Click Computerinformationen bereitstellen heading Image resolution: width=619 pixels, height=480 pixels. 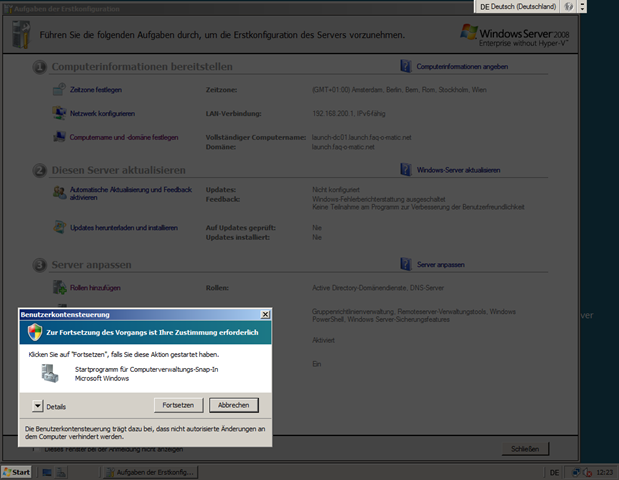coord(142,67)
